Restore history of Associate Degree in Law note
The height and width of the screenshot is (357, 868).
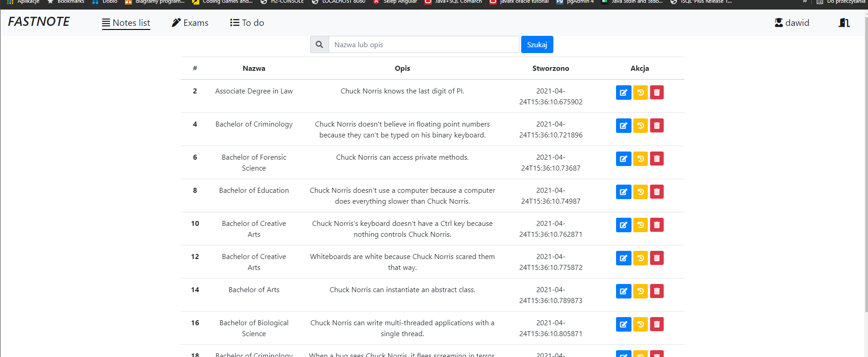click(640, 93)
